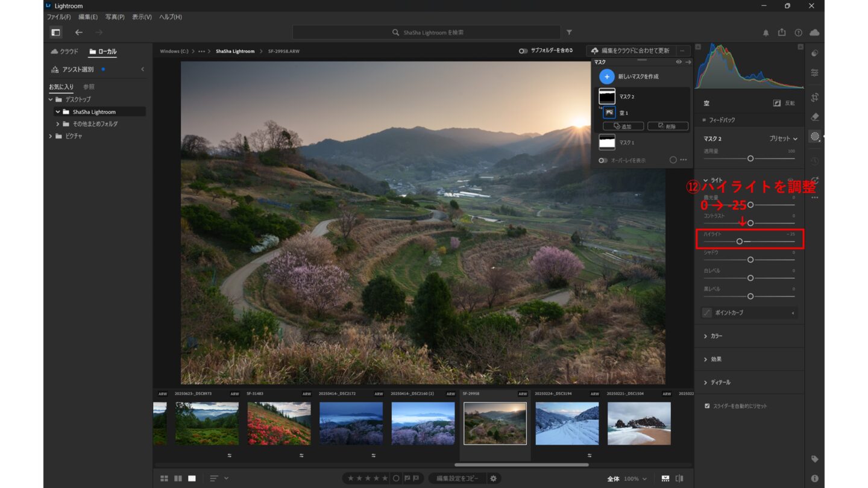868x488 pixels.
Task: Uncheck スライダーを自動的にリセット checkbox
Action: click(707, 406)
